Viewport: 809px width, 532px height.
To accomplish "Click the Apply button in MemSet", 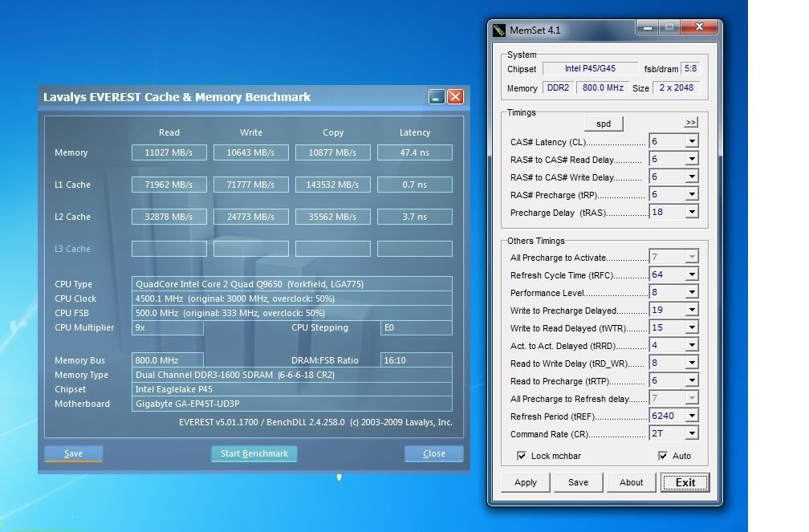I will click(525, 482).
